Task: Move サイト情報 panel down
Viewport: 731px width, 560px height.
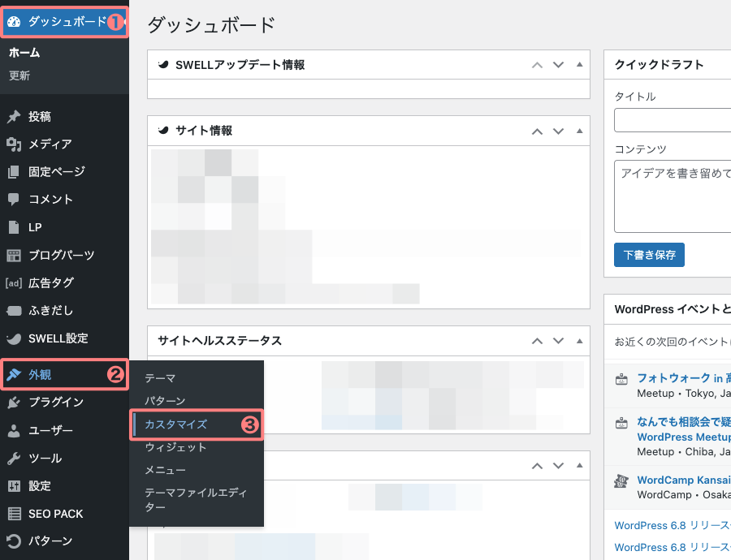Action: pyautogui.click(x=559, y=131)
